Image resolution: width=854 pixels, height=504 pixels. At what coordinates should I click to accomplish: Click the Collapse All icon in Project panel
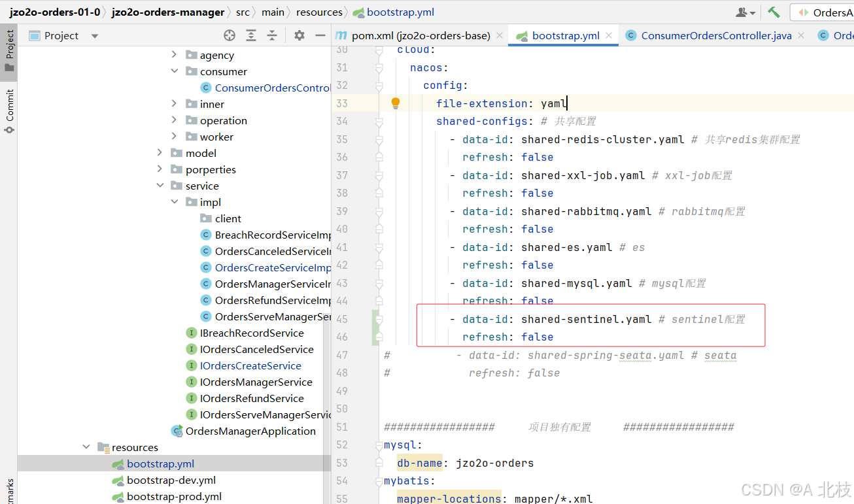[273, 35]
